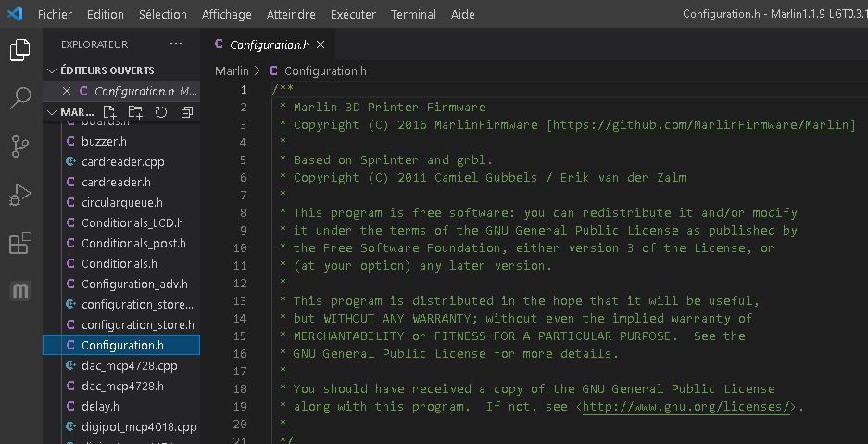The image size is (868, 444).
Task: Close the Configuration.h editor tab
Action: pyautogui.click(x=320, y=44)
